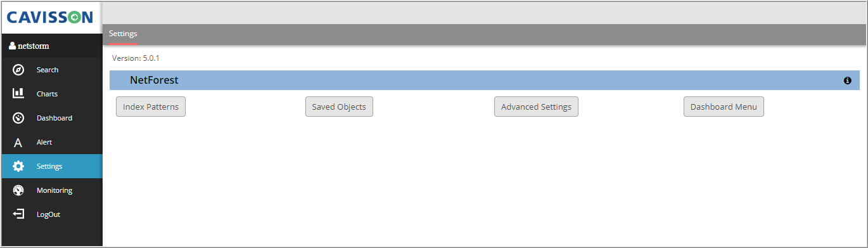The height and width of the screenshot is (248, 868).
Task: Open Index Patterns
Action: click(151, 107)
